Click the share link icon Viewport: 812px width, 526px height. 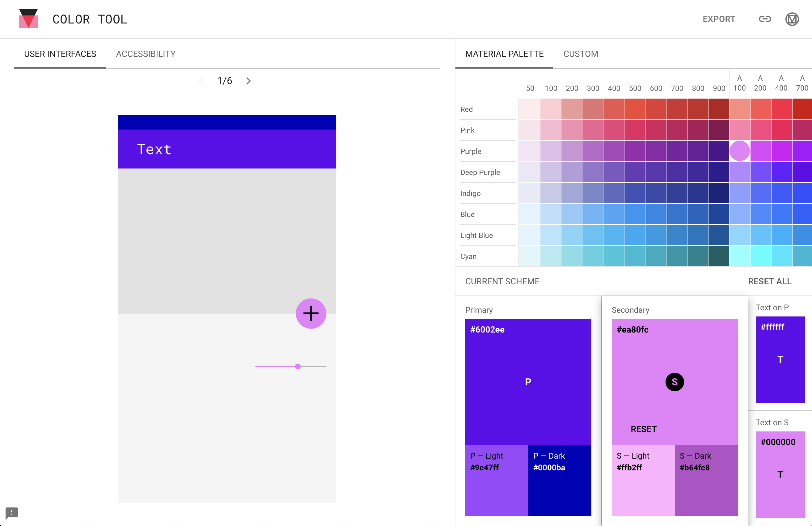pyautogui.click(x=765, y=19)
